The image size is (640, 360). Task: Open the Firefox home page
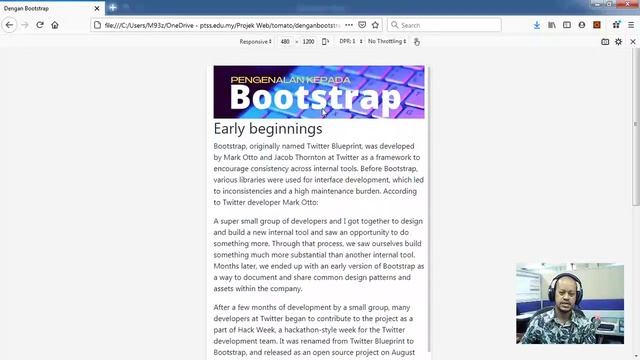(x=55, y=25)
